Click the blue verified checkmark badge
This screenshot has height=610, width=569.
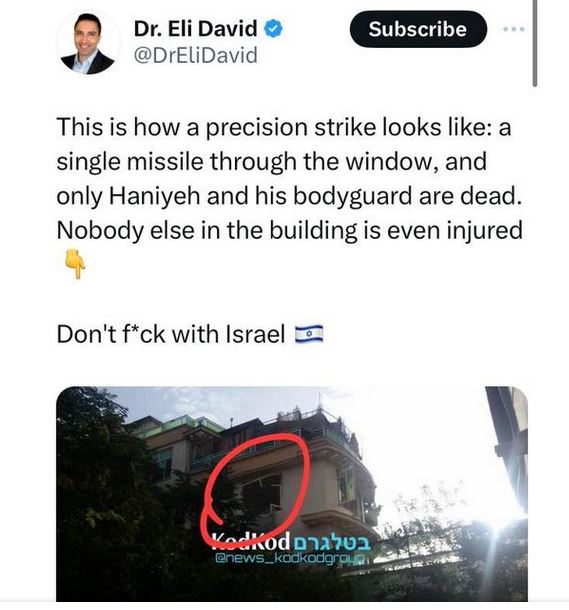coord(273,29)
